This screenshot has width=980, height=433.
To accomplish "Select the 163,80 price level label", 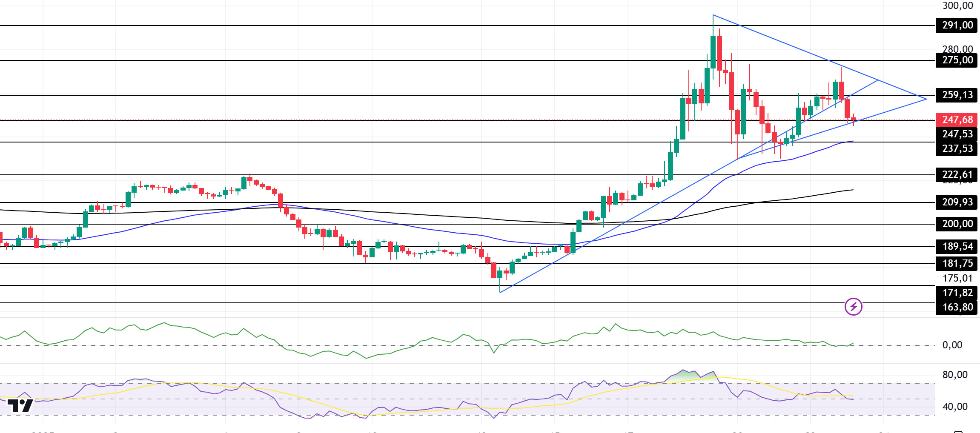I will pos(957,308).
